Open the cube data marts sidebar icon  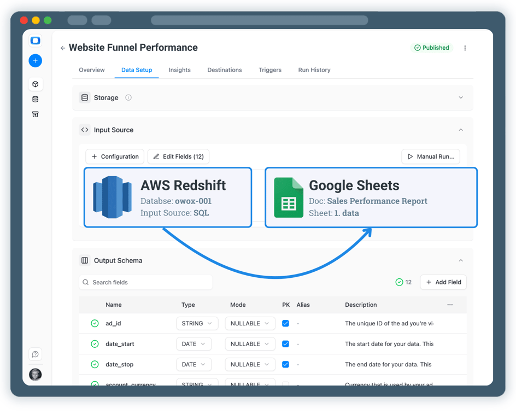35,84
